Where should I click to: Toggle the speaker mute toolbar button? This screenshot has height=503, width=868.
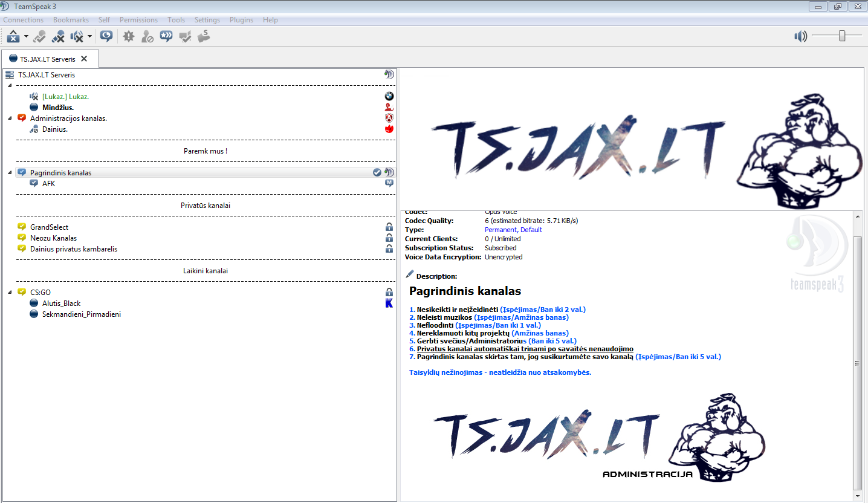coord(77,37)
